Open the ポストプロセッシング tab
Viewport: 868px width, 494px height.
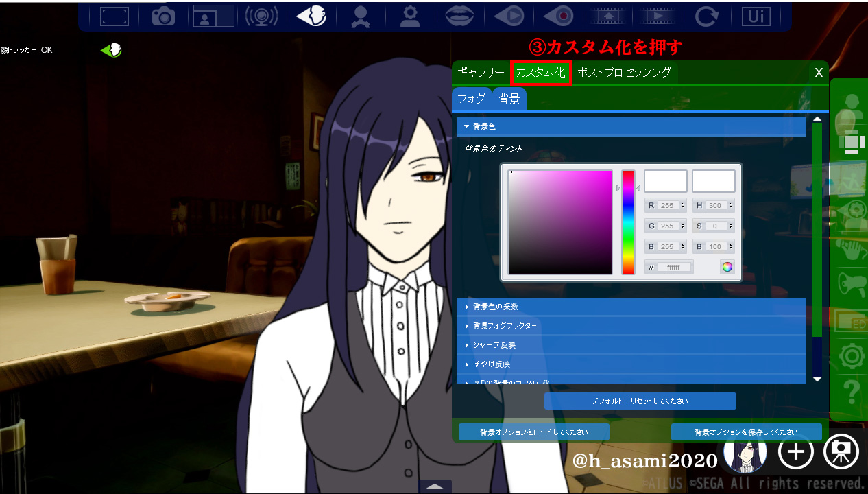coord(624,72)
